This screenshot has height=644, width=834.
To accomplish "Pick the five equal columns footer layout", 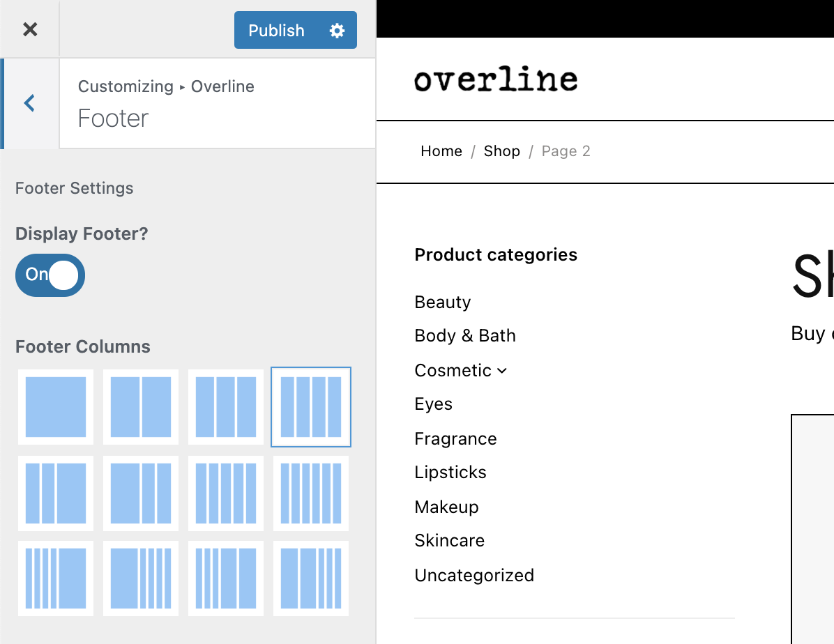I will click(226, 493).
